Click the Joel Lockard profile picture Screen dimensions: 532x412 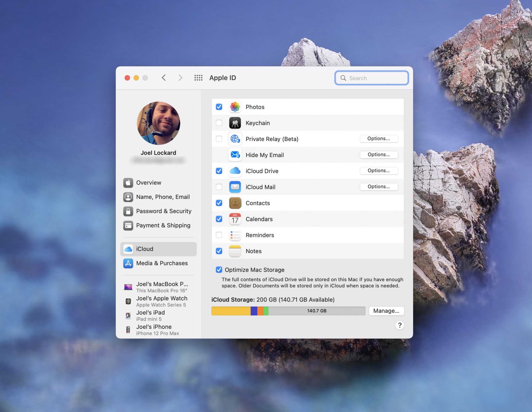158,123
